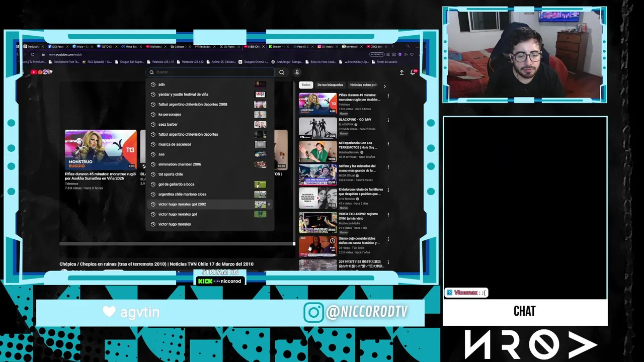The width and height of the screenshot is (644, 362).
Task: Open options for 'Salfate y los misterios' video
Action: click(388, 167)
